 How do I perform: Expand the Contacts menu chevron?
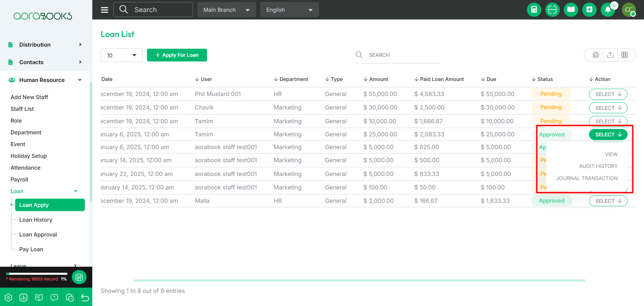point(80,62)
